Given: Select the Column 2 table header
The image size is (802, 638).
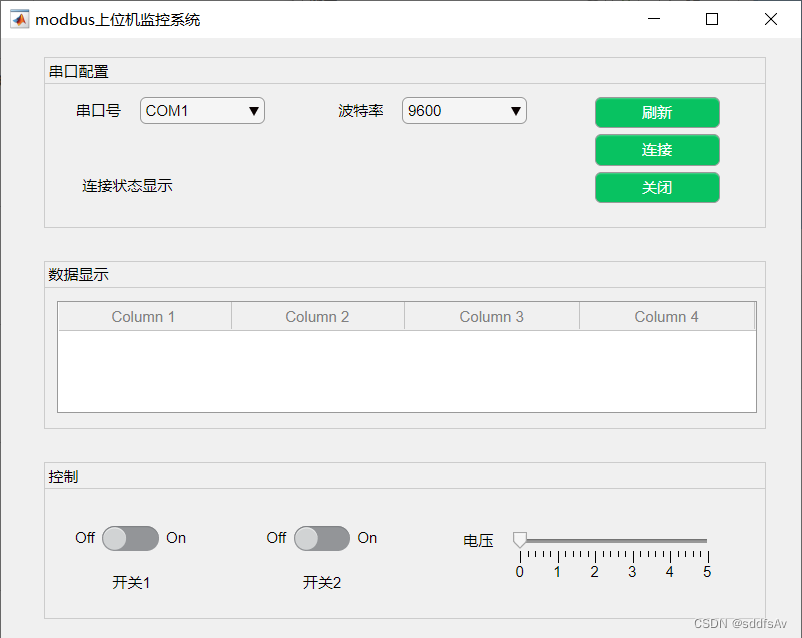Looking at the screenshot, I should click(317, 315).
